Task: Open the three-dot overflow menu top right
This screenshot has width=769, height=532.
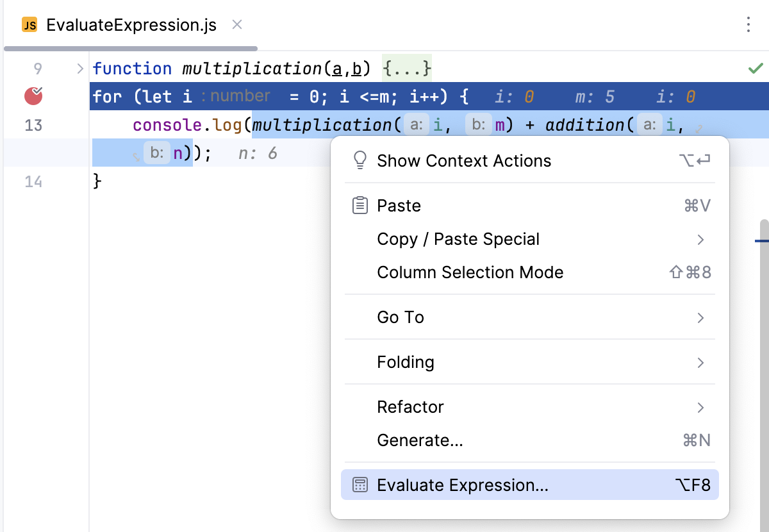Action: (x=748, y=25)
